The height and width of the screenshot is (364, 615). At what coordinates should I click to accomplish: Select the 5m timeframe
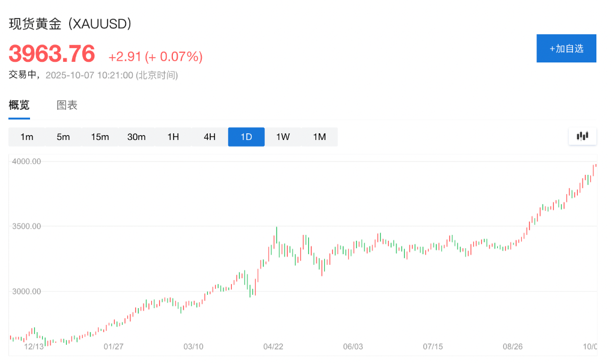click(63, 137)
